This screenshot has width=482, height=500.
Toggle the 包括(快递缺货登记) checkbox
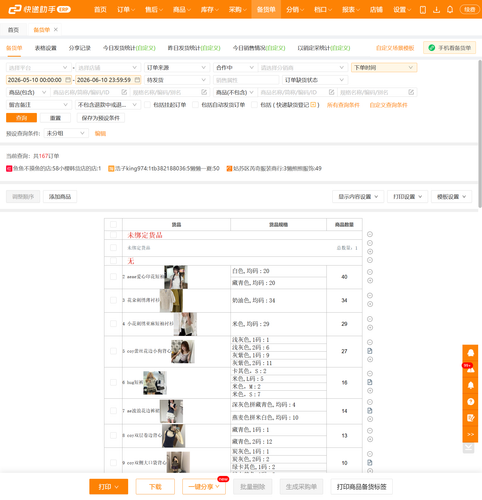254,105
